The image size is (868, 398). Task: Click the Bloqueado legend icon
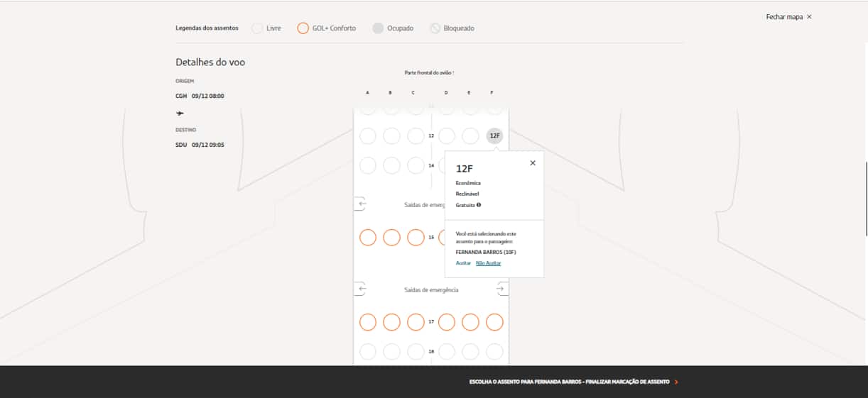(435, 28)
